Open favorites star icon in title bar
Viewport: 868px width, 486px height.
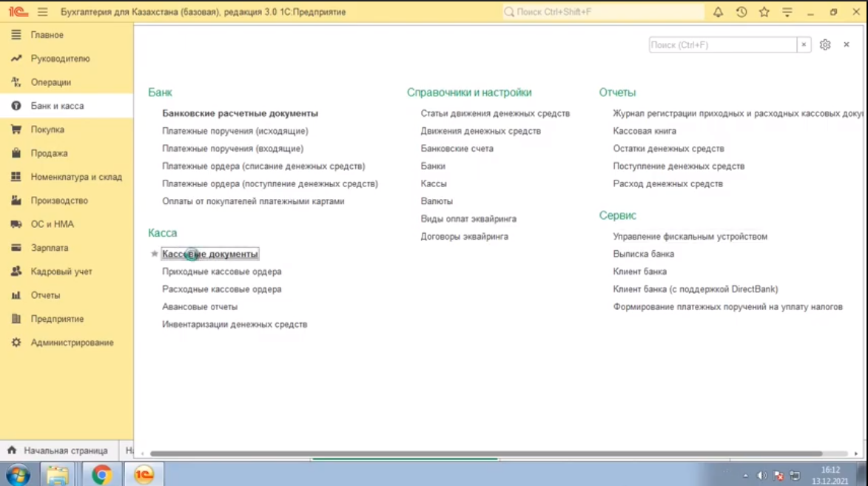point(764,12)
